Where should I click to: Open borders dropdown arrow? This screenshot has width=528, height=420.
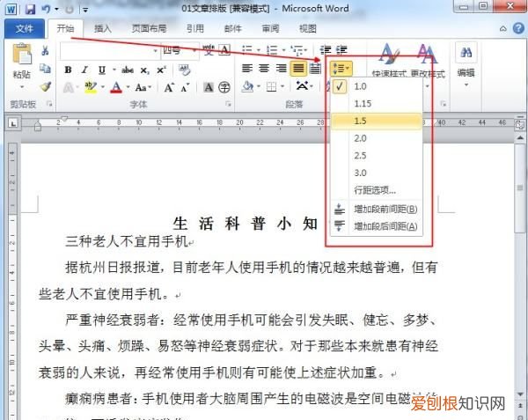[x=282, y=87]
